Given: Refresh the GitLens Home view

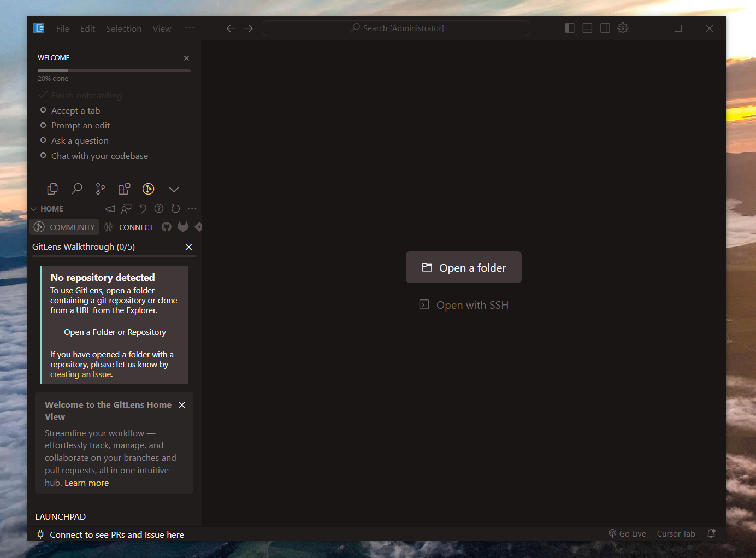Looking at the screenshot, I should tap(175, 209).
